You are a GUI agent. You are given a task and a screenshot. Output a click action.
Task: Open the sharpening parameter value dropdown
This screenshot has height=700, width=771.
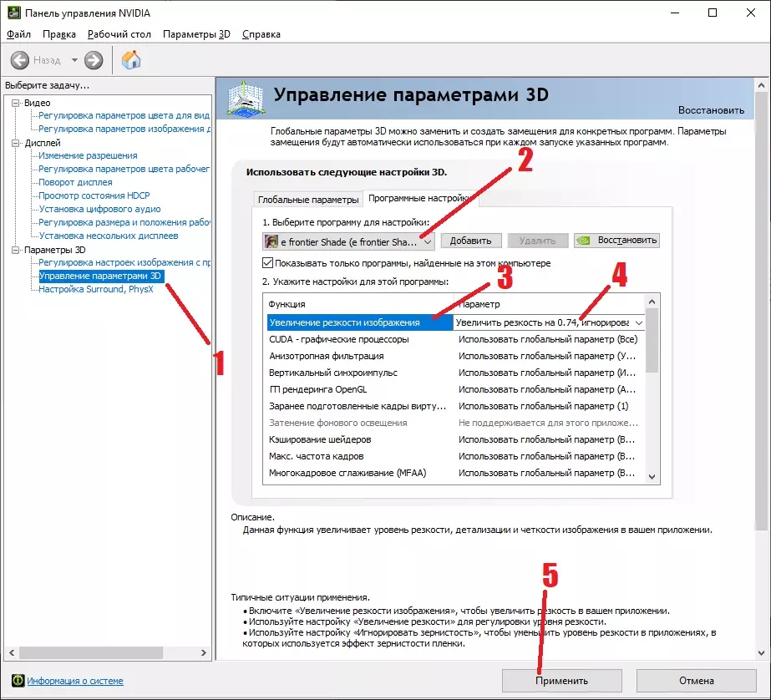coord(638,323)
